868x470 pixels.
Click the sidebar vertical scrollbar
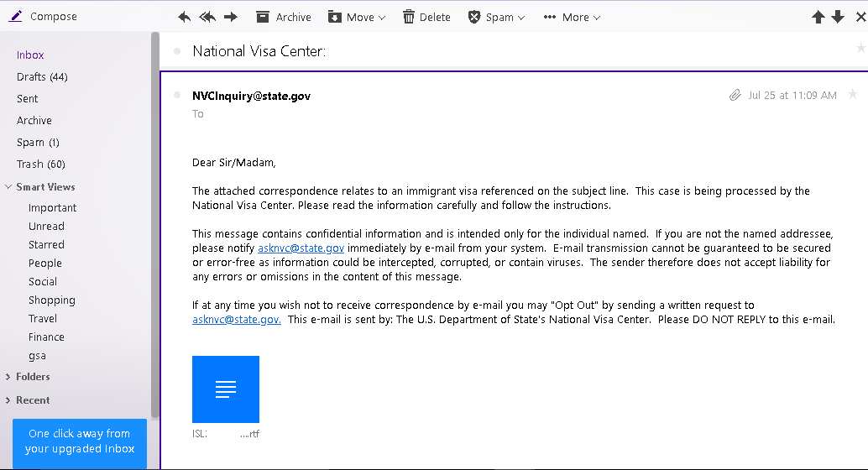pyautogui.click(x=155, y=224)
